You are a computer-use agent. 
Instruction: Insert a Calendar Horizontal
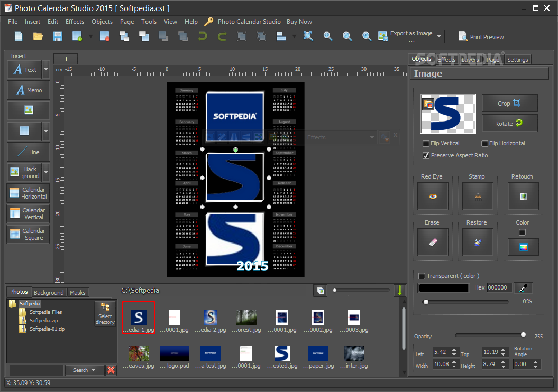tap(29, 193)
